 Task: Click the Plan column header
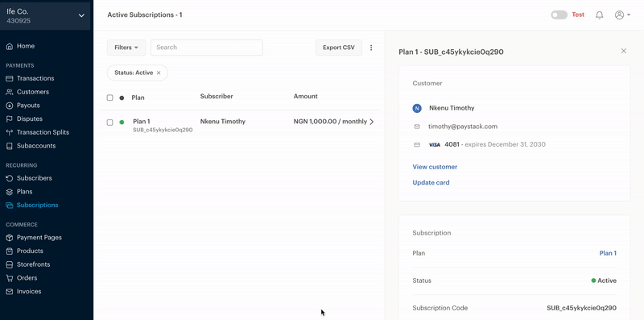(x=138, y=98)
